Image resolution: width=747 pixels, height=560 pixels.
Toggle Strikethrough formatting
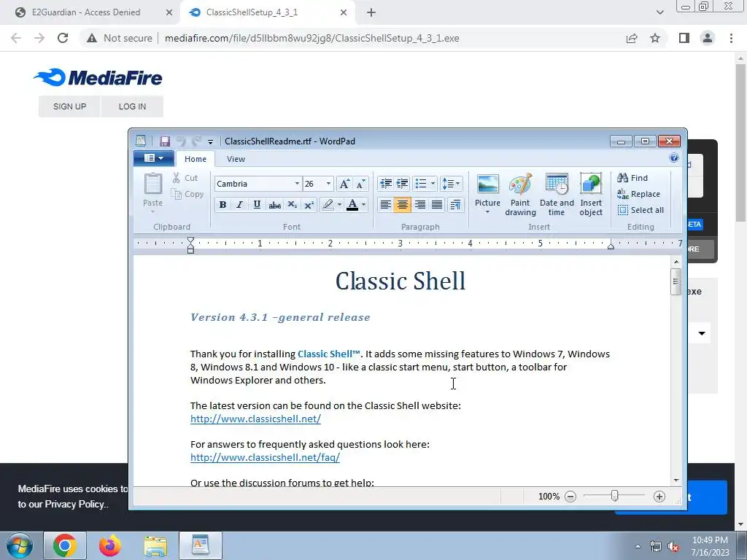click(274, 205)
